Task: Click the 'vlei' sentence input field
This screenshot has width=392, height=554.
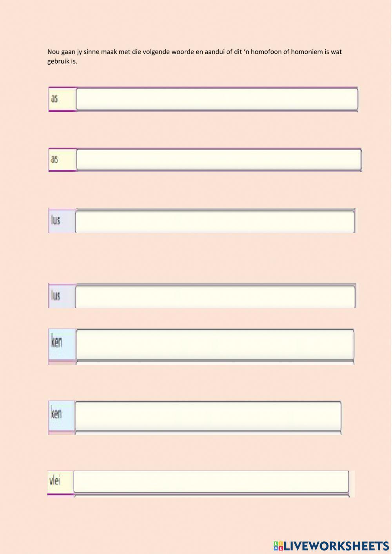Action: point(211,481)
